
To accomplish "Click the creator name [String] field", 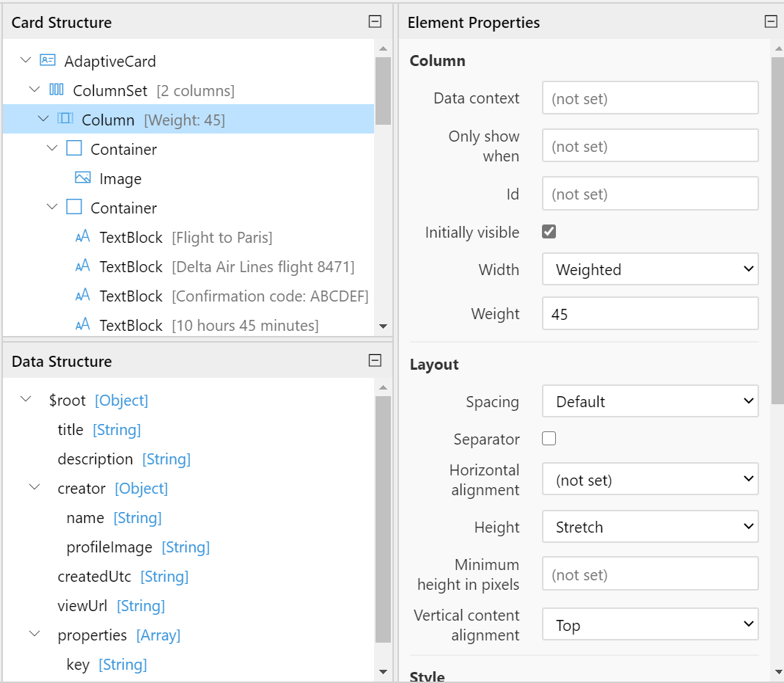I will 114,518.
